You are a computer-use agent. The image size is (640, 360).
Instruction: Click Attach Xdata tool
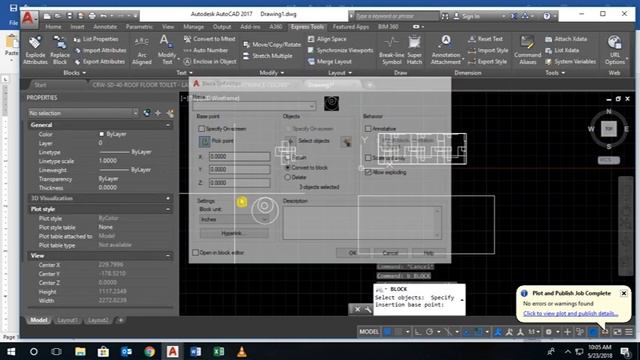(x=566, y=39)
